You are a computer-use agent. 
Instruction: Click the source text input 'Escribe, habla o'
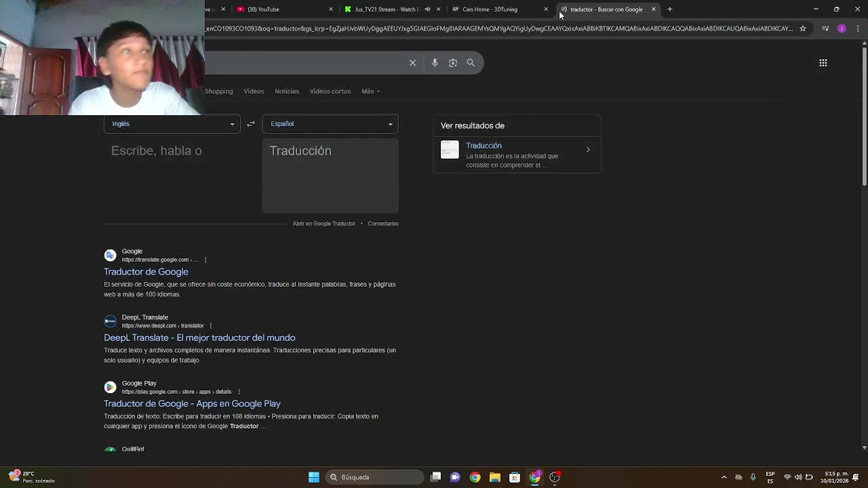(x=172, y=175)
